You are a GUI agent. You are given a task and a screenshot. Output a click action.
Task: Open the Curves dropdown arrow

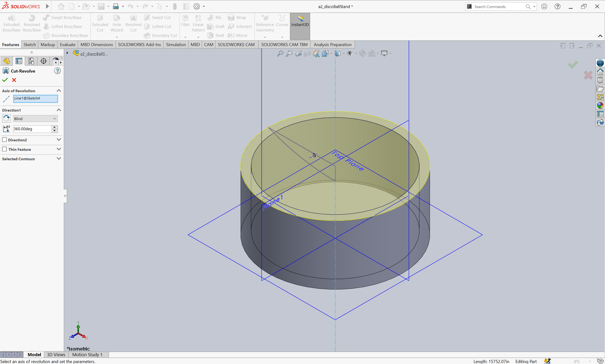(282, 37)
